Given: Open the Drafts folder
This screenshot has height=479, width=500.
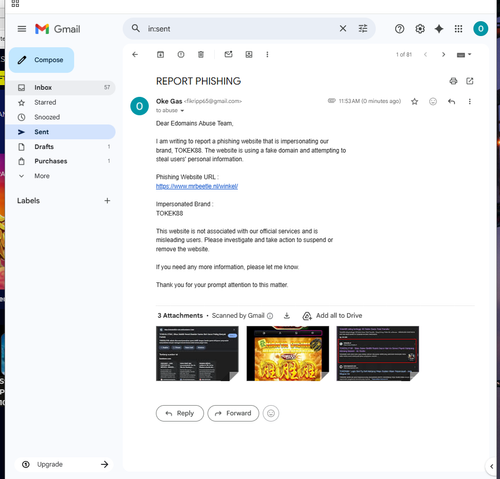Looking at the screenshot, I should 61,147.
